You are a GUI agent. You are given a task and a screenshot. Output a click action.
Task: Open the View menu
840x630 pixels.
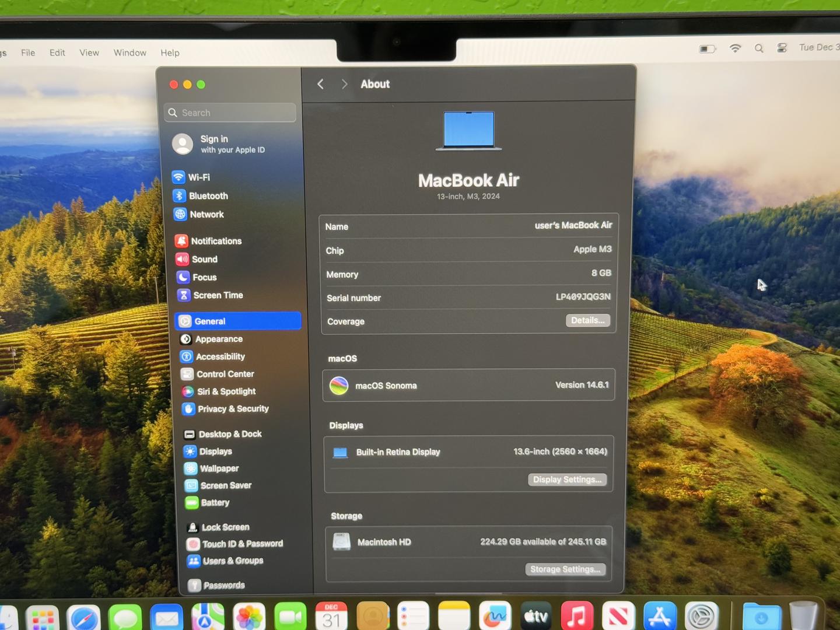click(x=89, y=52)
